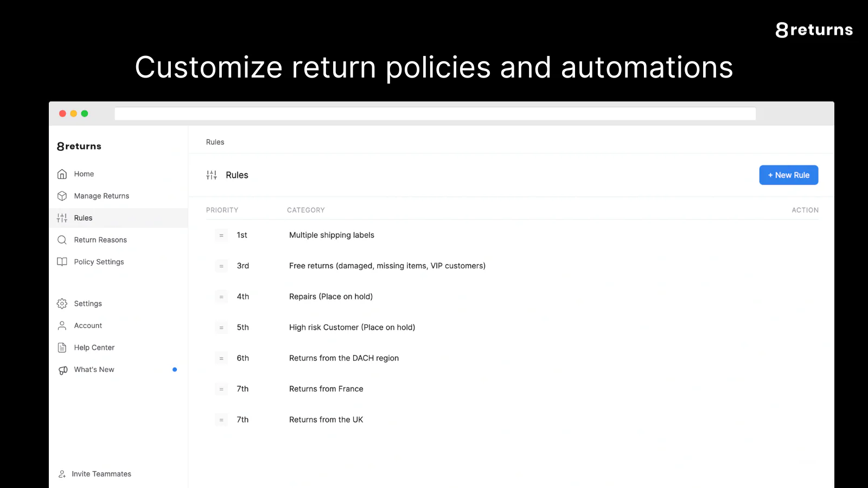The image size is (868, 488).
Task: Click the browser address bar field
Action: point(435,113)
